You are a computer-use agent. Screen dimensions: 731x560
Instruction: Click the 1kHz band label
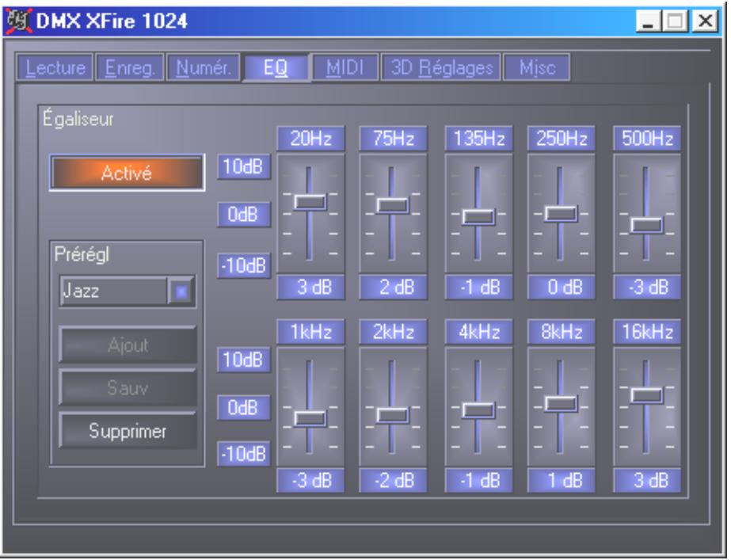point(311,332)
